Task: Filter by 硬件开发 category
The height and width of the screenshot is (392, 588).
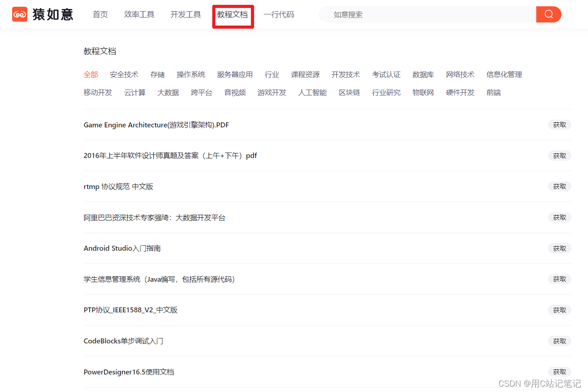Action: pyautogui.click(x=460, y=93)
